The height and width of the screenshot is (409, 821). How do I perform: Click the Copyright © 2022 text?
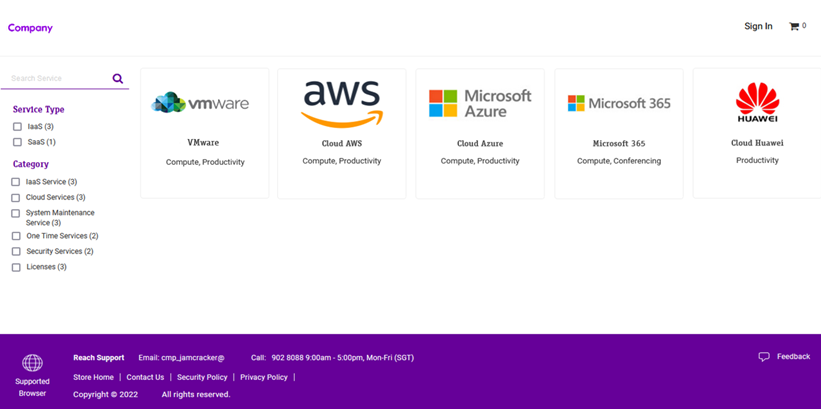106,394
